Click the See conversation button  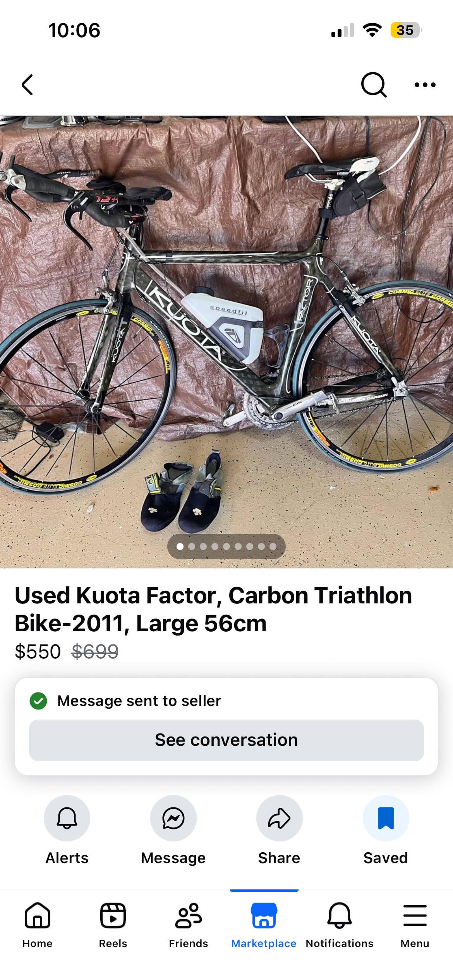(x=226, y=740)
